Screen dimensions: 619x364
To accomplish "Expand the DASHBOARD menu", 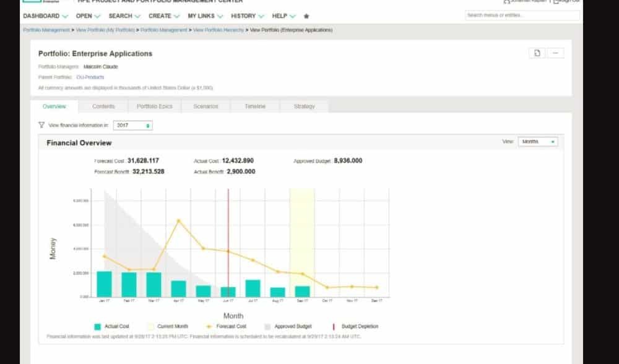I will pyautogui.click(x=45, y=15).
